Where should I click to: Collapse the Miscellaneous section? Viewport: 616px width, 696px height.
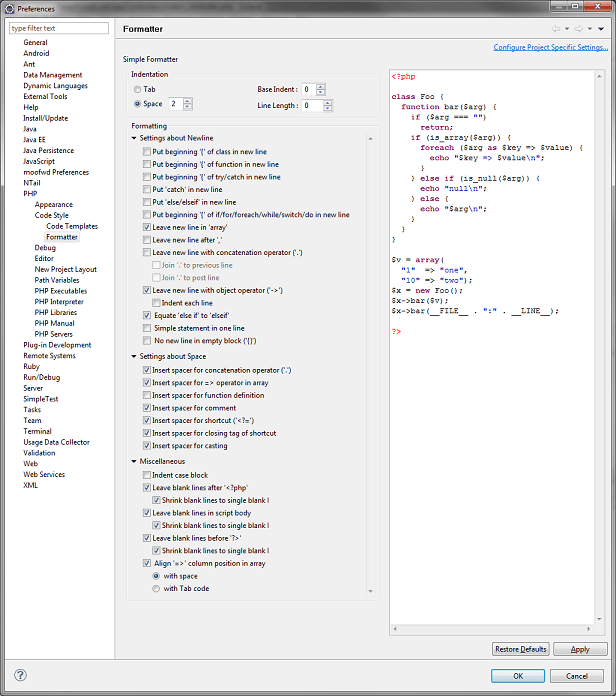134,462
